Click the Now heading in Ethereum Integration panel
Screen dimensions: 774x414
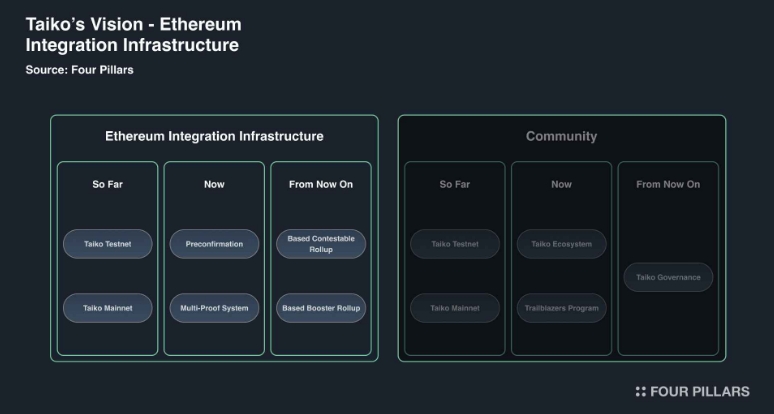(214, 184)
